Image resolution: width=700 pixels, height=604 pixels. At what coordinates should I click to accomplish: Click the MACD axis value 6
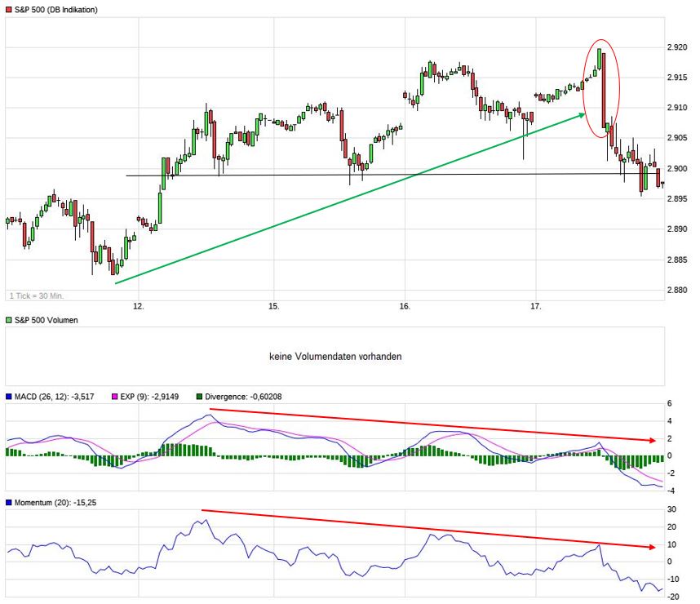[x=669, y=403]
